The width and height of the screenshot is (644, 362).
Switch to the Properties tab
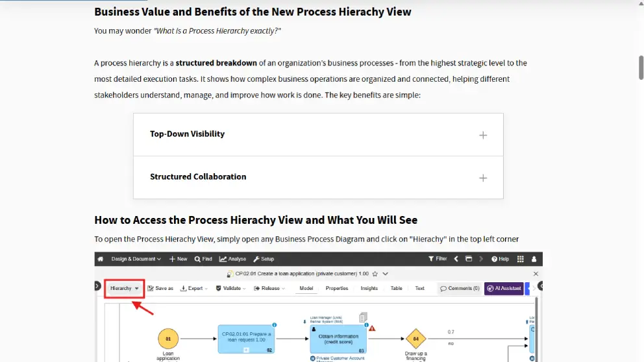tap(337, 288)
